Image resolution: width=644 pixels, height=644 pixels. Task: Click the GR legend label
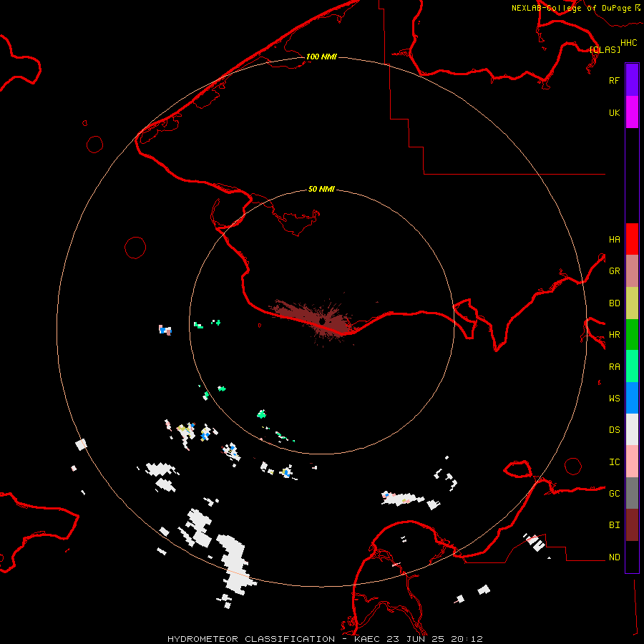click(x=614, y=271)
